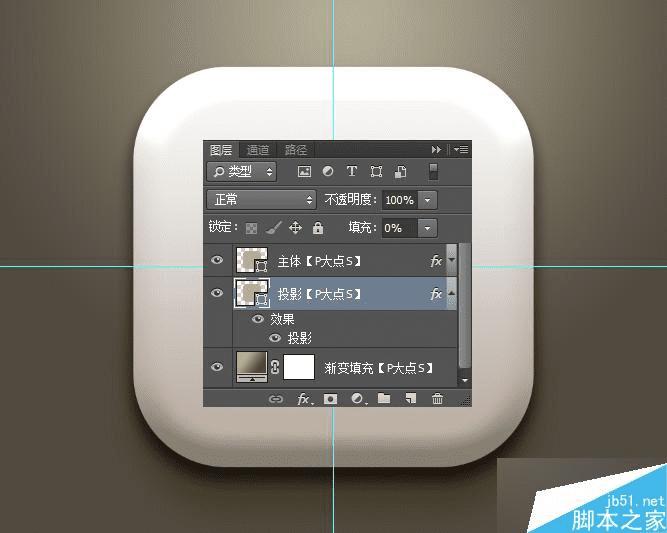Collapse effects of 投影 layer
Image resolution: width=667 pixels, height=533 pixels.
point(452,293)
